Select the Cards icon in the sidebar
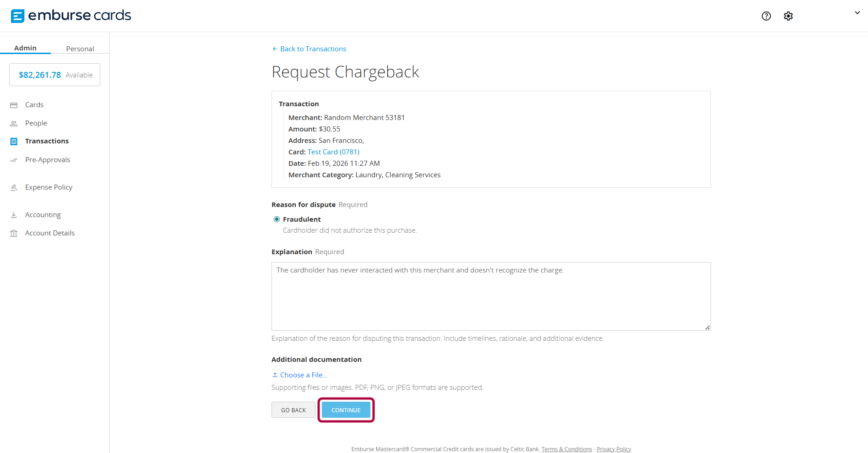Image resolution: width=868 pixels, height=453 pixels. (14, 104)
